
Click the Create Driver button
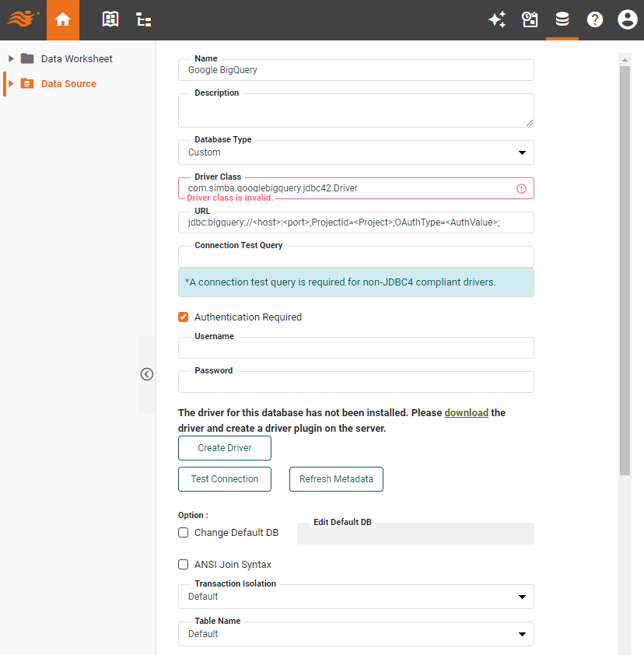(224, 448)
